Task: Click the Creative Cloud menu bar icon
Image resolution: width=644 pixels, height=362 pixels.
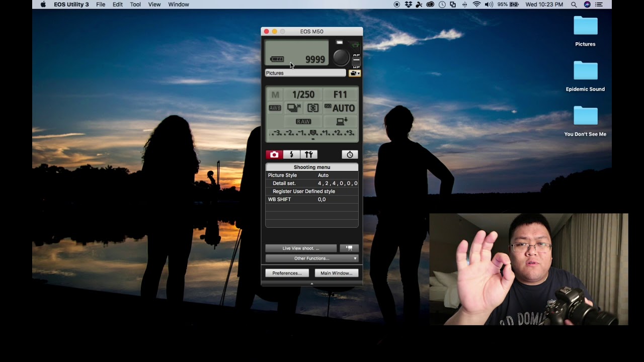Action: [430, 5]
